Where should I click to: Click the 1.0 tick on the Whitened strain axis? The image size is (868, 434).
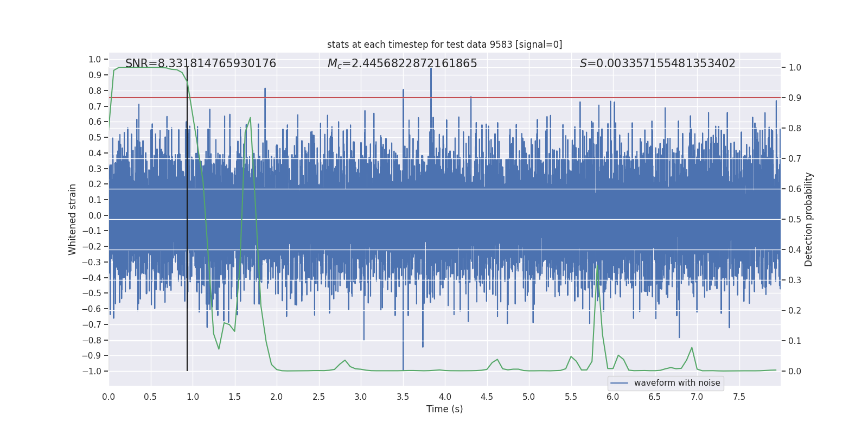click(95, 60)
